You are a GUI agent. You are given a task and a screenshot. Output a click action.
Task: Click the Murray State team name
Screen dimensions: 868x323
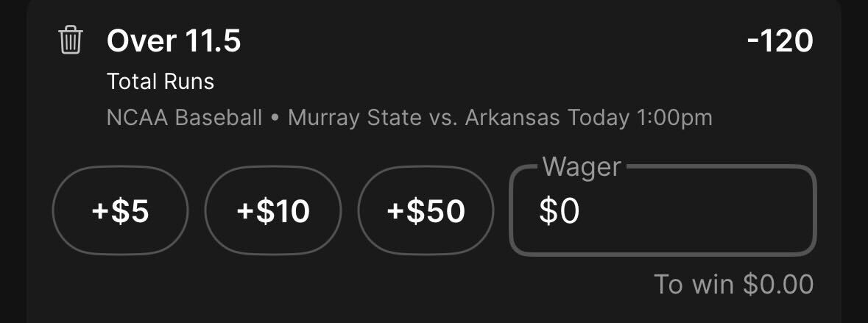[355, 118]
